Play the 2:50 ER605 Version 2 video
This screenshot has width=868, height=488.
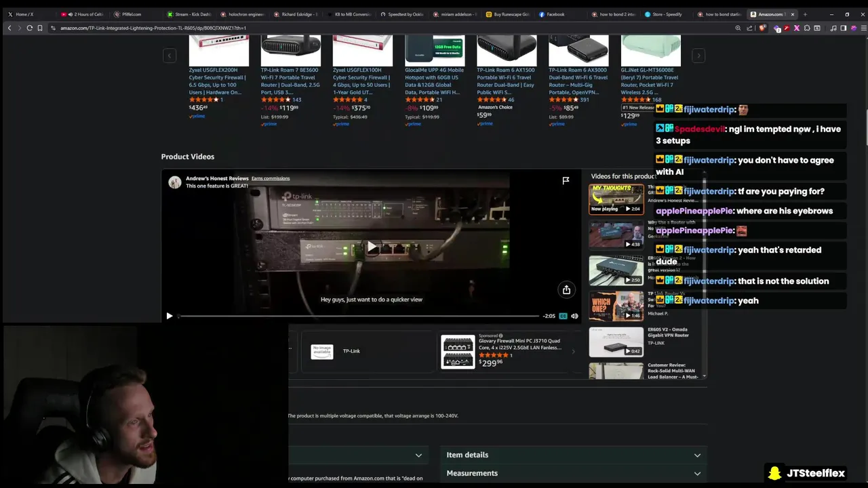click(x=616, y=270)
